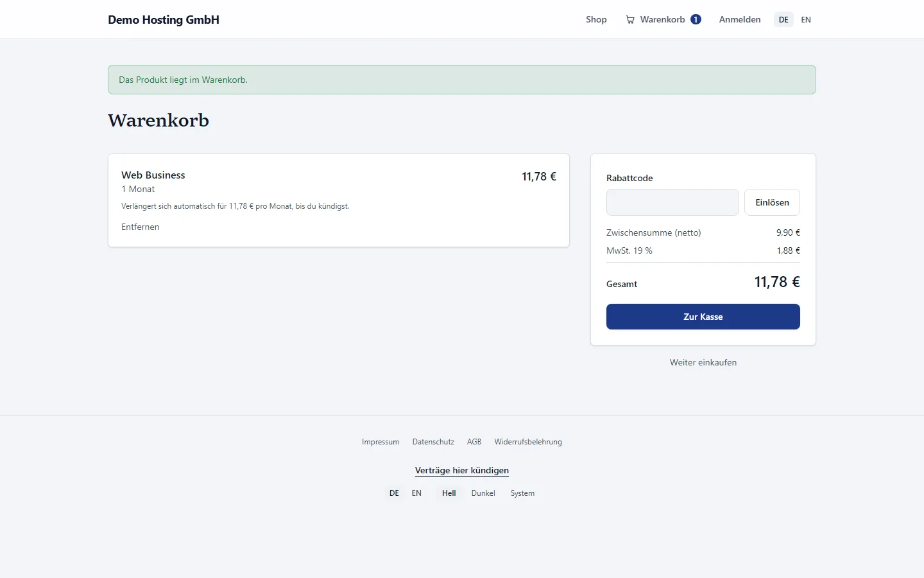Click the Einlösen button
Viewport: 924px width, 578px height.
[x=772, y=202]
